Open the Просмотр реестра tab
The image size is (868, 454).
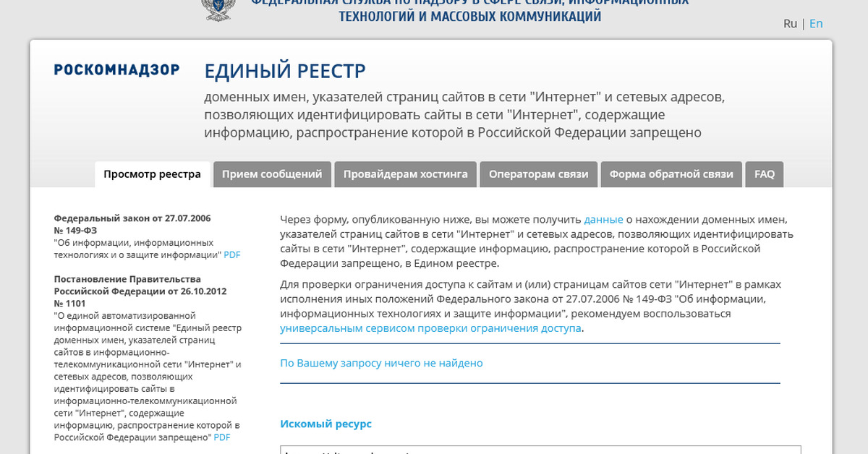153,174
